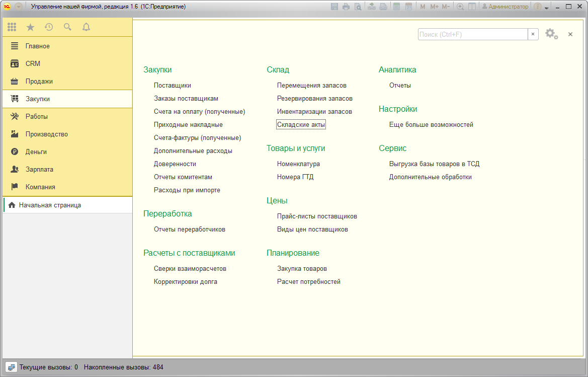Open Приходные накладные

(x=188, y=124)
